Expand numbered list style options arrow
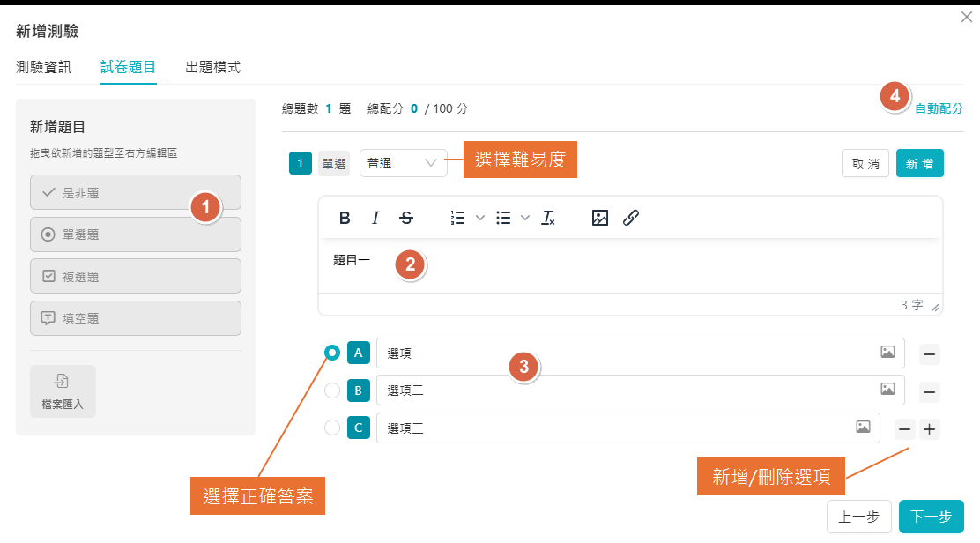Screen dimensions: 980x543 pos(480,218)
